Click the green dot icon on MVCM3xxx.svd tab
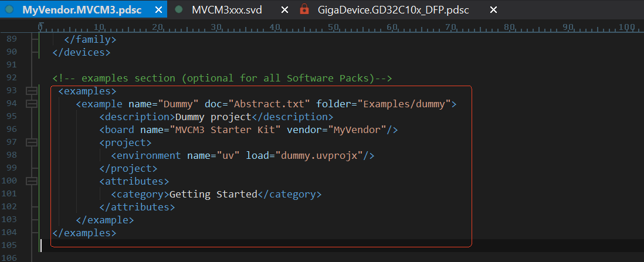 [179, 9]
